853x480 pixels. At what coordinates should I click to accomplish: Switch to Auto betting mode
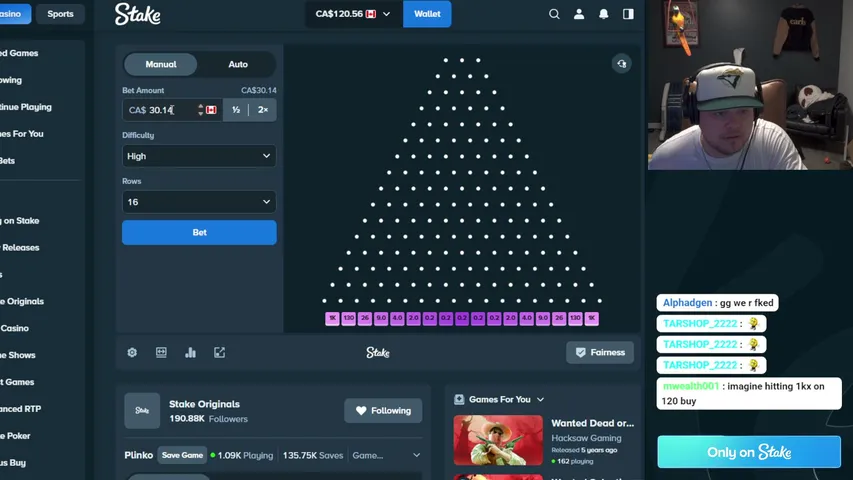pos(238,64)
